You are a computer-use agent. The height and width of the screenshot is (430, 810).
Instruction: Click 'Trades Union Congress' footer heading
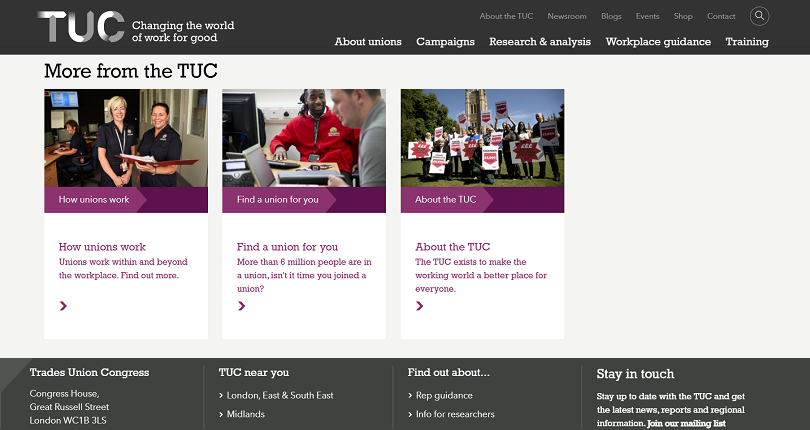pos(89,372)
